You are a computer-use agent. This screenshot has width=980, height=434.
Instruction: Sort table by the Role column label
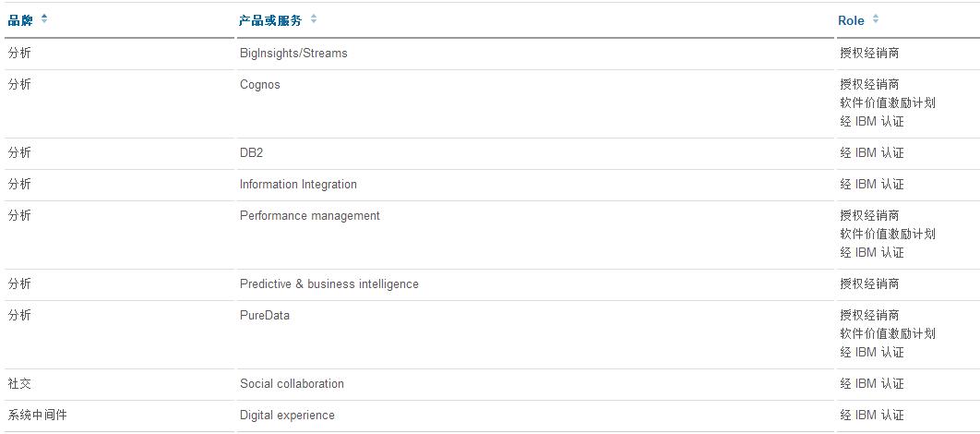pos(851,20)
